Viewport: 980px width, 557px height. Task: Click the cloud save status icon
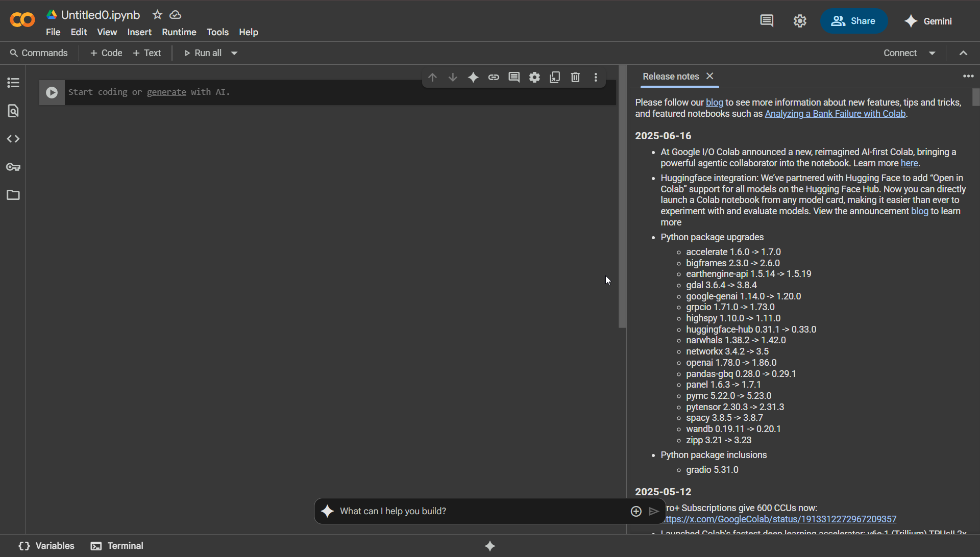pos(176,15)
